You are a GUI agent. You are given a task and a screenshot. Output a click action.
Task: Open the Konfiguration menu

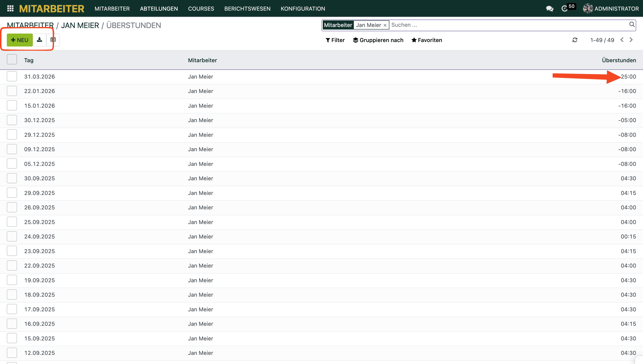tap(303, 9)
